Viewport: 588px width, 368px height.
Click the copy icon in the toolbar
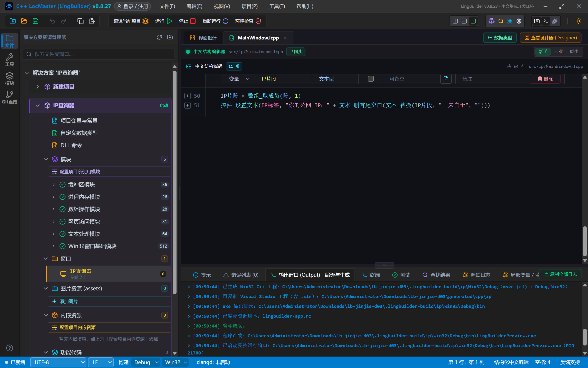pyautogui.click(x=80, y=21)
